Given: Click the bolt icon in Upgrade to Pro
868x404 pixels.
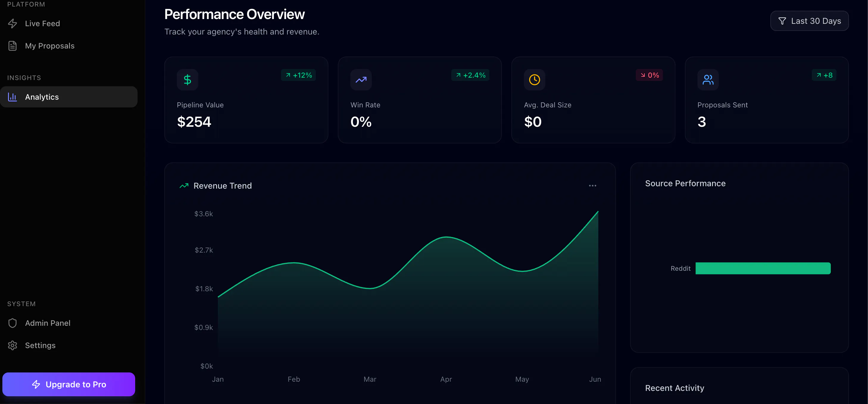Looking at the screenshot, I should (36, 384).
